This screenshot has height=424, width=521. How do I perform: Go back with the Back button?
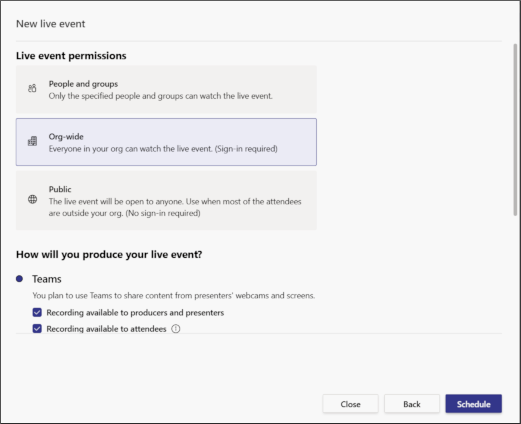tap(412, 404)
